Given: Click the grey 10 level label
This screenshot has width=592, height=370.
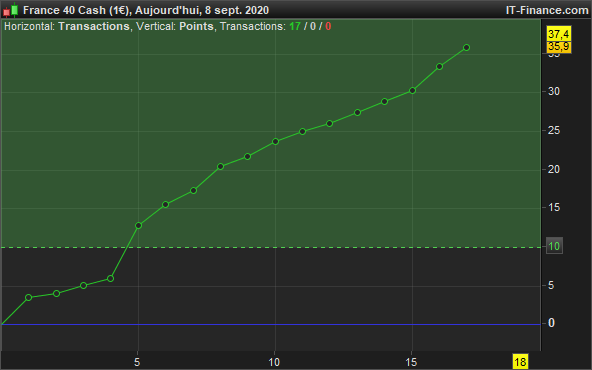Looking at the screenshot, I should tap(554, 246).
